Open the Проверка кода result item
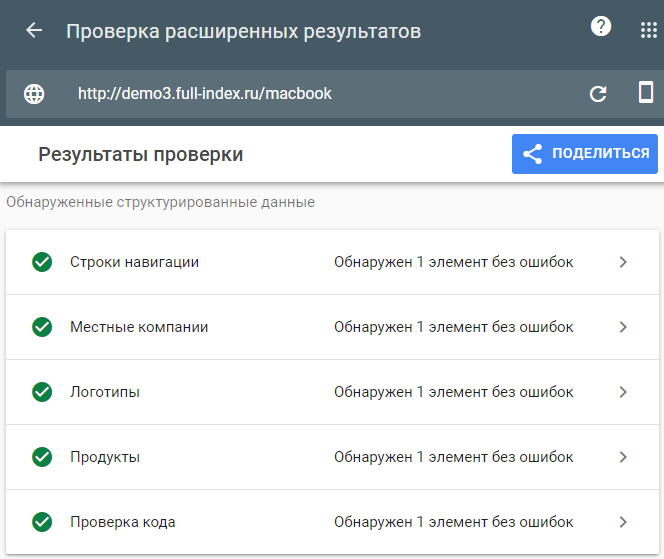The height and width of the screenshot is (559, 664). tap(123, 522)
